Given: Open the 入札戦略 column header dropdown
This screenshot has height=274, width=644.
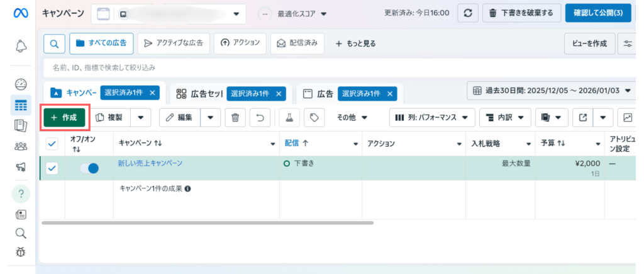Looking at the screenshot, I should [528, 144].
